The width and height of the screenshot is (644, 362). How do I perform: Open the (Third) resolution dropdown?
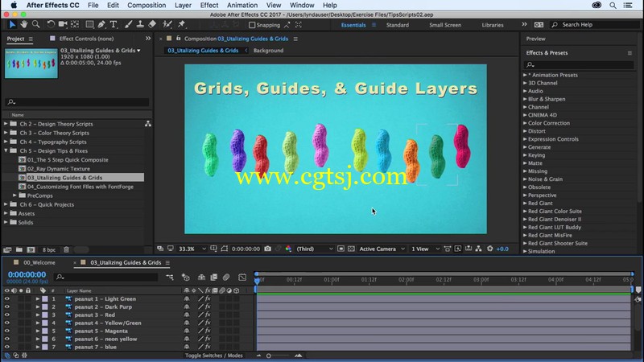click(x=314, y=249)
